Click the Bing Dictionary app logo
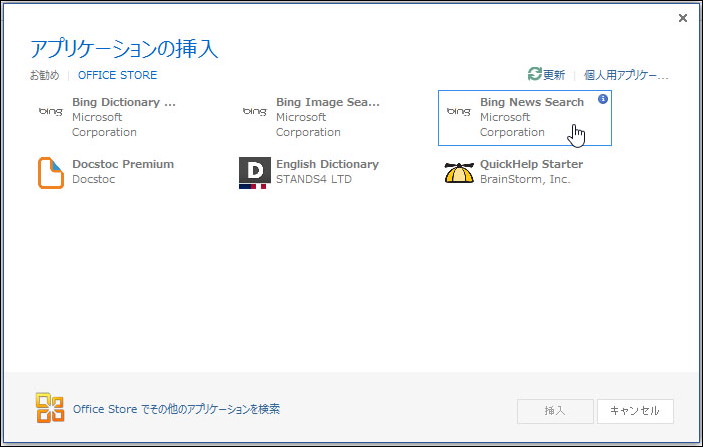Image resolution: width=703 pixels, height=447 pixels. 51,111
